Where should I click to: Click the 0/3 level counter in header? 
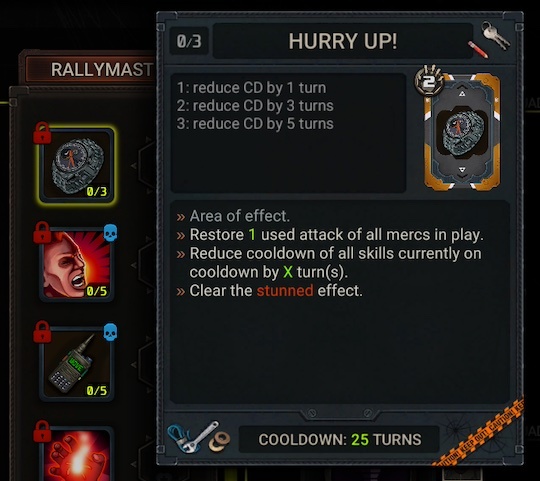189,41
